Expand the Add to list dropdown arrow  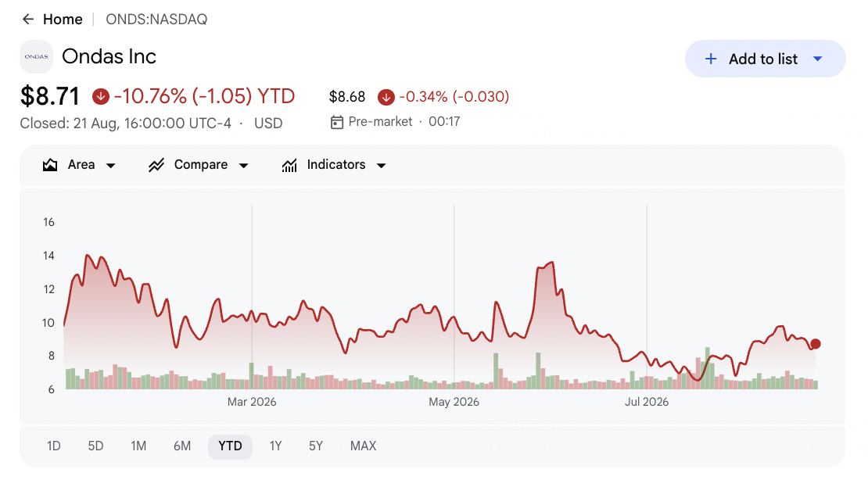click(x=818, y=59)
